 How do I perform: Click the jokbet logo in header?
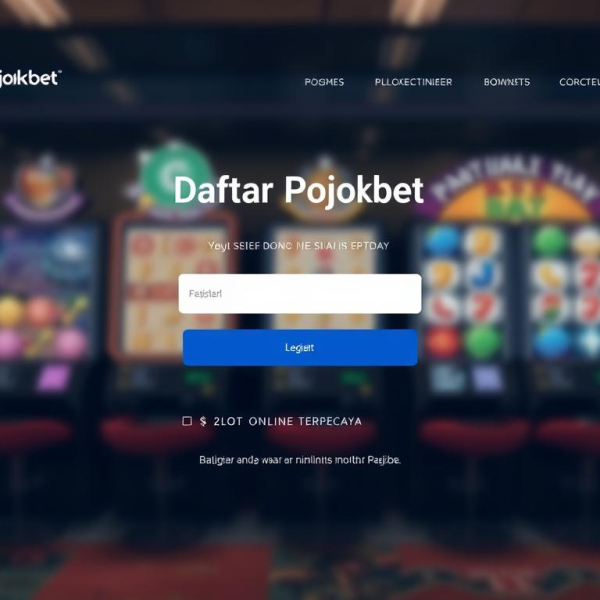coord(30,79)
